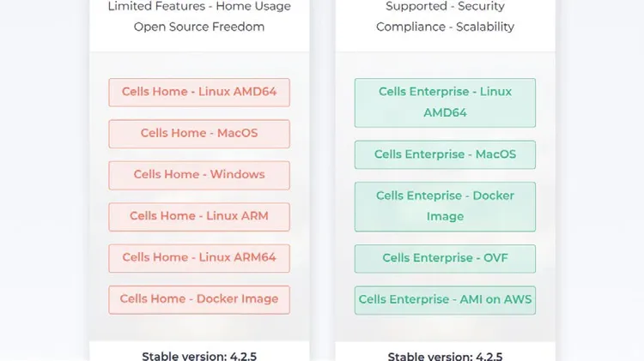Click Cells Home - Docker Image
This screenshot has height=361, width=644.
[x=199, y=299]
